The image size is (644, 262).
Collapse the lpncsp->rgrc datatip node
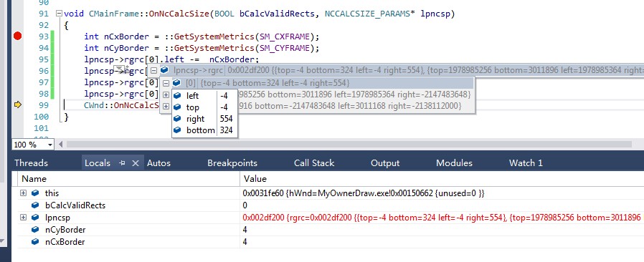click(154, 70)
